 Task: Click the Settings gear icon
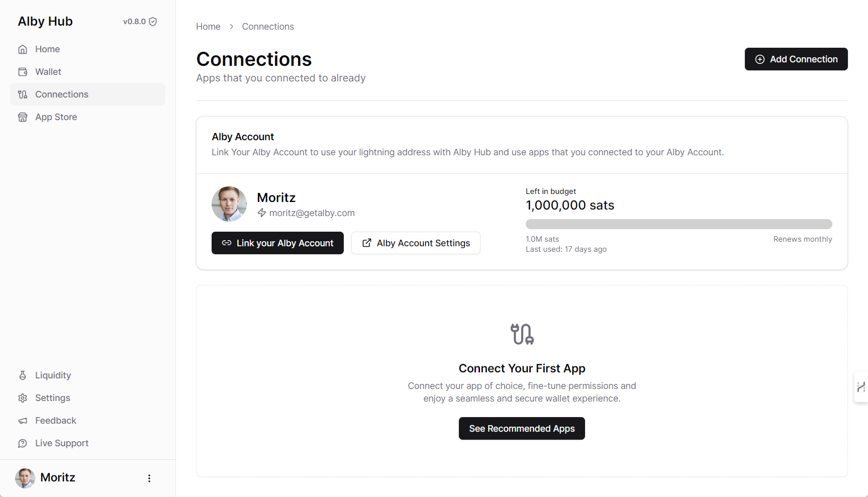[23, 398]
